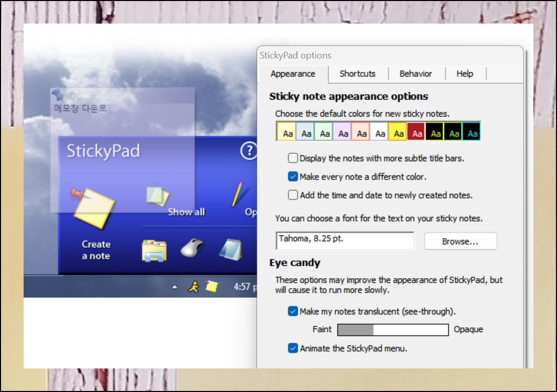Show hidden tray icons arrow
The image size is (557, 392).
[x=175, y=287]
